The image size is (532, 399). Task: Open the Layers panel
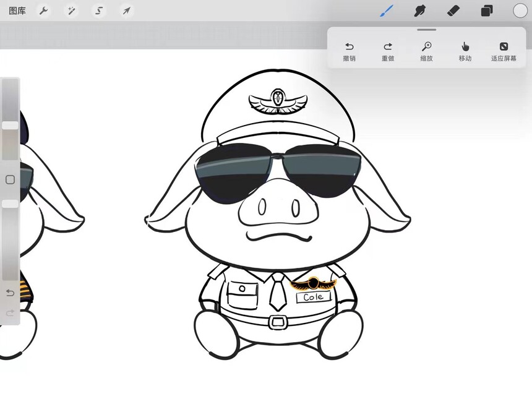tap(487, 11)
